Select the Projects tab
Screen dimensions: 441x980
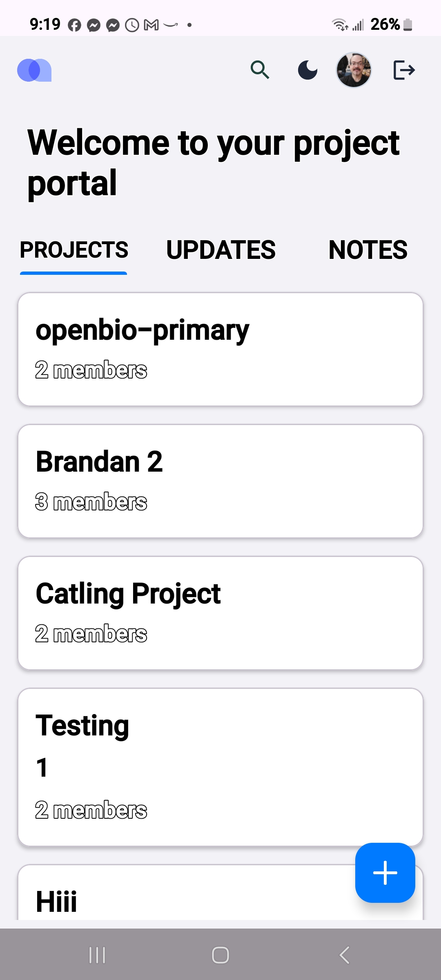[74, 250]
